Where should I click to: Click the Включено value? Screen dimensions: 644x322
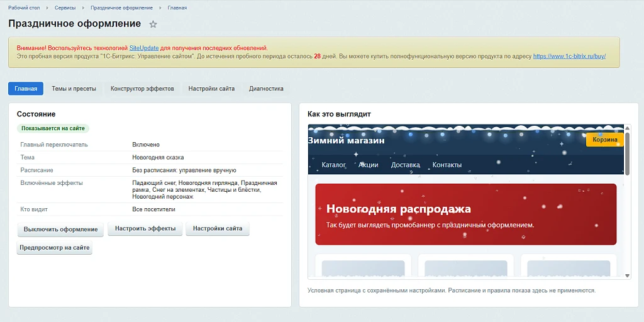pos(146,145)
